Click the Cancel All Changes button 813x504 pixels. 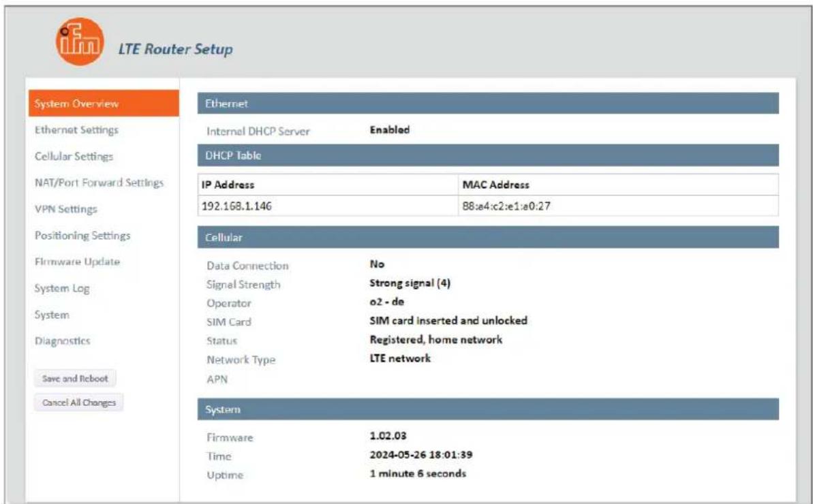tap(79, 403)
